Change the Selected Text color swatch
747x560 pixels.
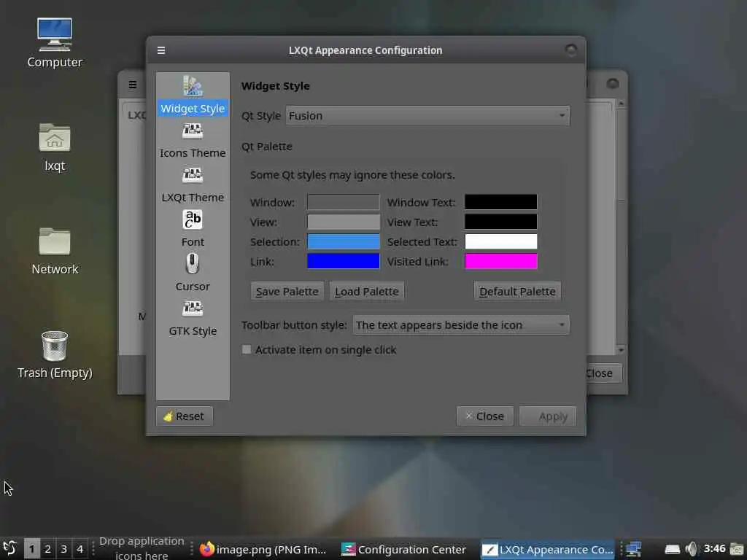pos(500,241)
